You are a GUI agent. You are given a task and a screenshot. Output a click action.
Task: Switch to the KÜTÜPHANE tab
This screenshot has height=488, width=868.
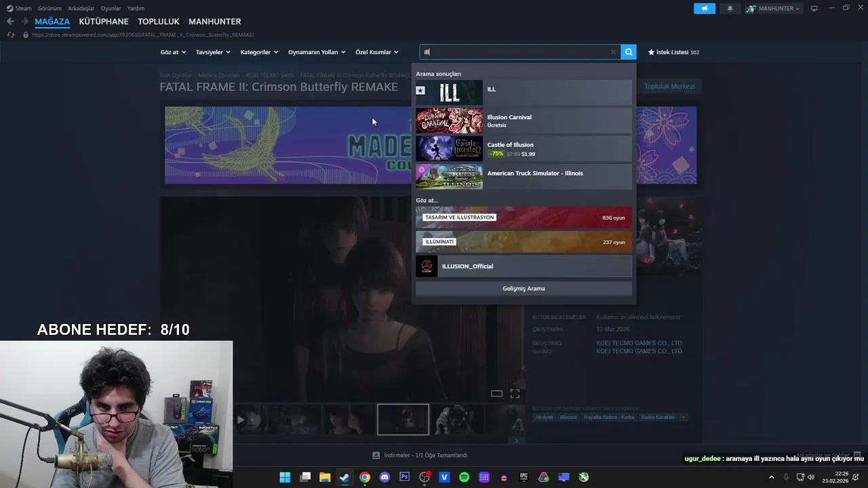pos(104,22)
